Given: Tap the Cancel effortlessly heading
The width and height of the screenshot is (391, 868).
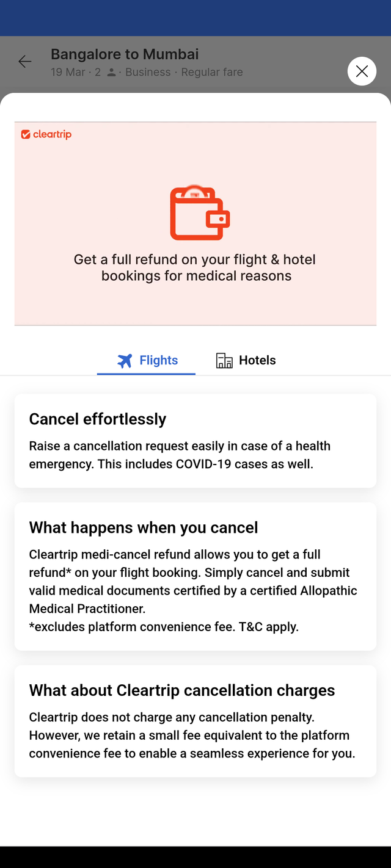Looking at the screenshot, I should tap(98, 419).
